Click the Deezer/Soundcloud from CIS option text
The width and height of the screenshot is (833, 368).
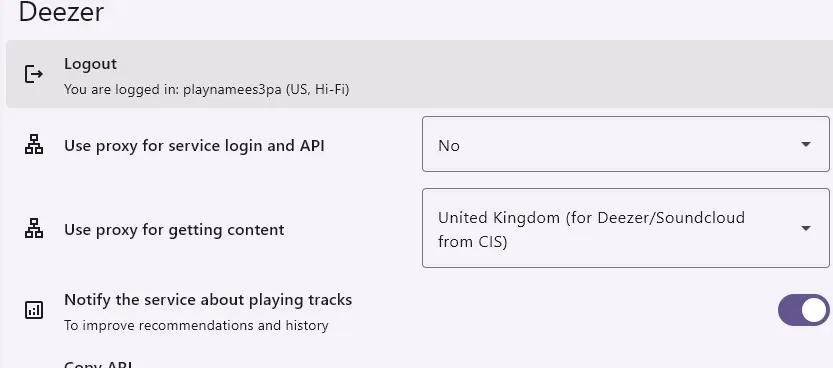(x=591, y=229)
